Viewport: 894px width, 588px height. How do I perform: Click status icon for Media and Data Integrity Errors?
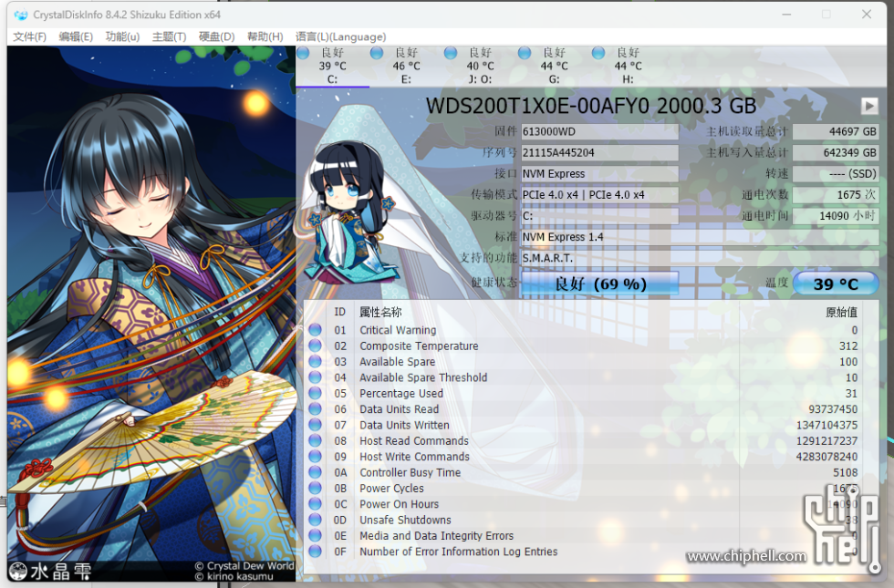316,536
